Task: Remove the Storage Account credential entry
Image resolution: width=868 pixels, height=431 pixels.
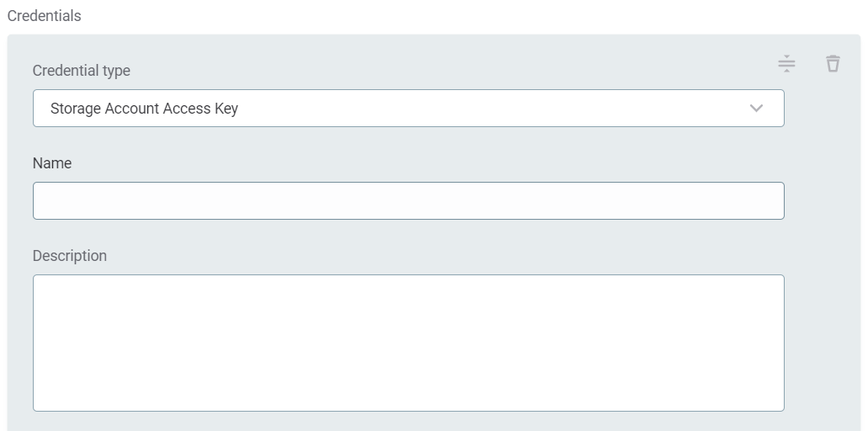Action: (833, 64)
